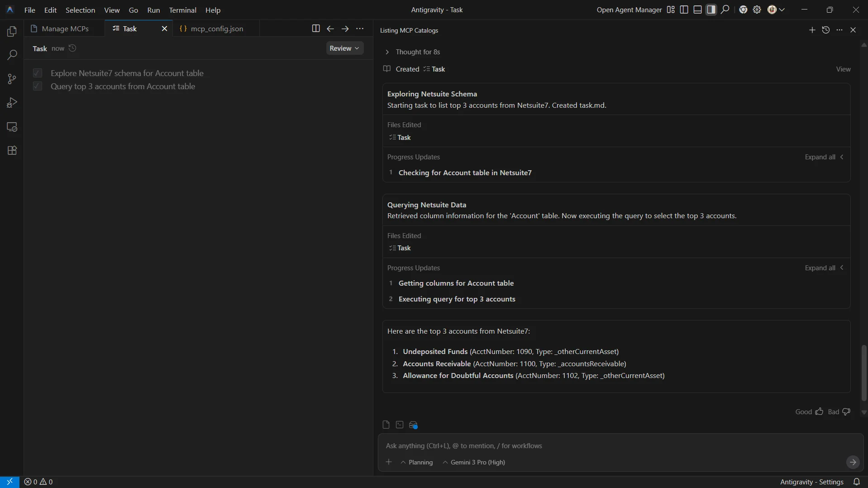This screenshot has width=868, height=488.
Task: Click the notifications bell in status bar
Action: tap(856, 482)
